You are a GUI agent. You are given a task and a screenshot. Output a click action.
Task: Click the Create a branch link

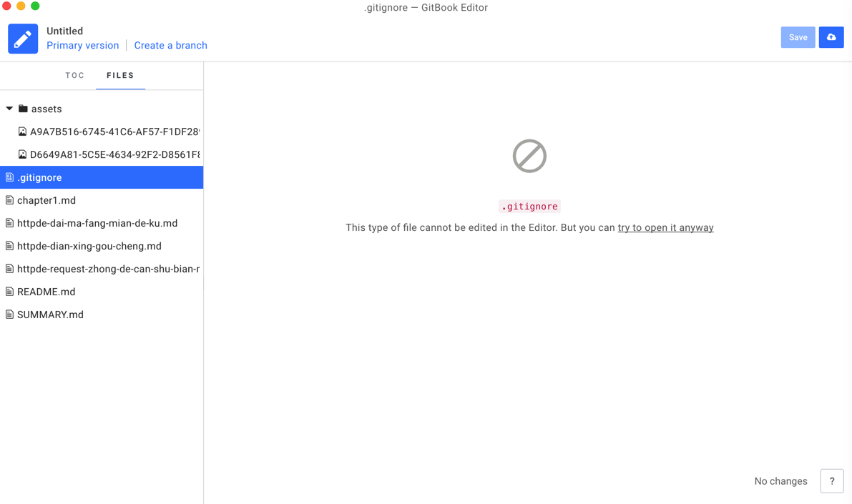click(171, 46)
